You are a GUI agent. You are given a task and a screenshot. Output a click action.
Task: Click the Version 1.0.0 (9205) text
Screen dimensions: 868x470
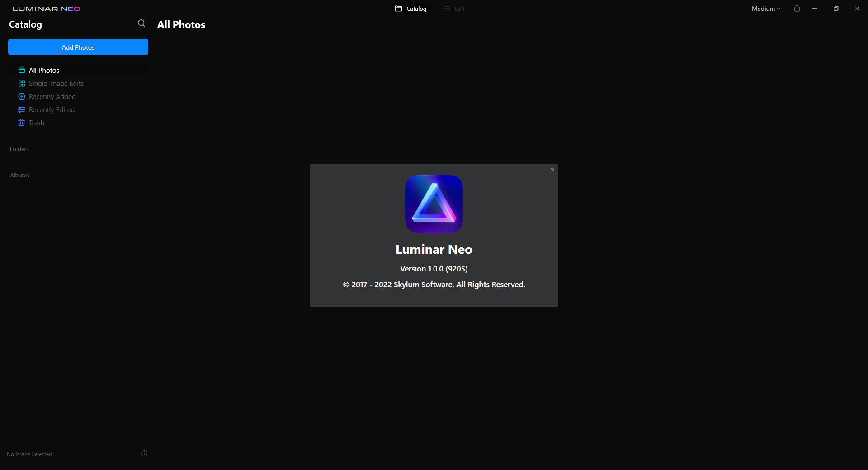click(434, 269)
